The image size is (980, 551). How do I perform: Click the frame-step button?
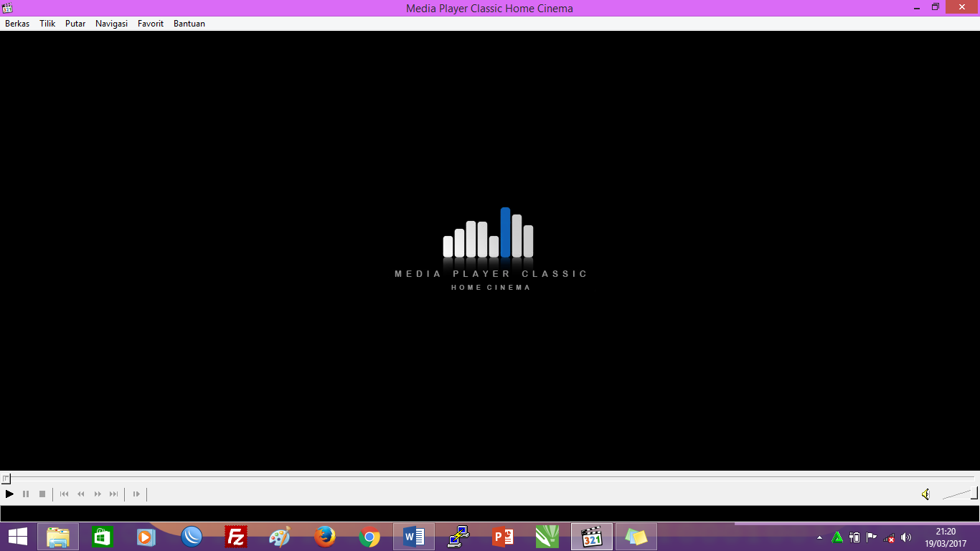point(136,494)
